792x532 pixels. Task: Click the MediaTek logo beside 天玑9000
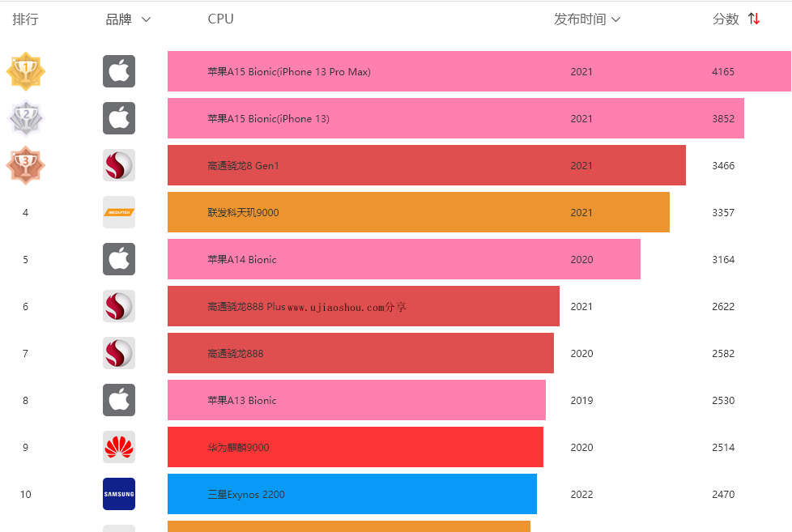pyautogui.click(x=119, y=212)
